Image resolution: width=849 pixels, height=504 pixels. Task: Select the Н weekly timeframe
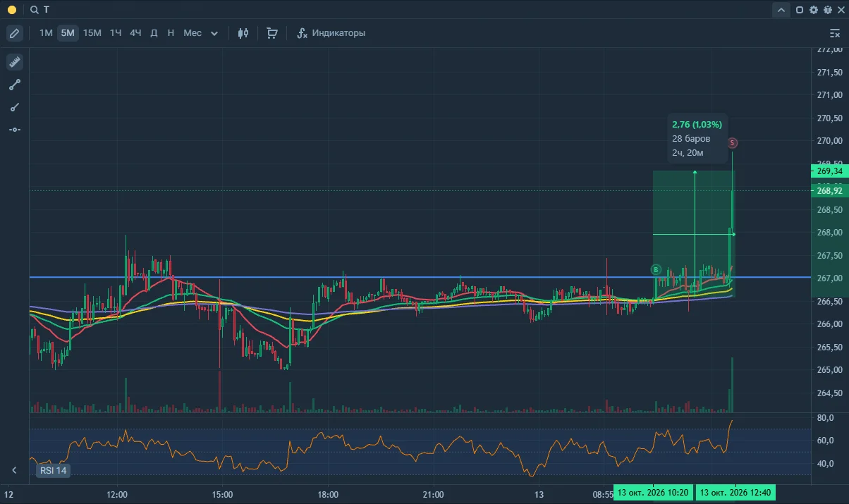coord(171,33)
